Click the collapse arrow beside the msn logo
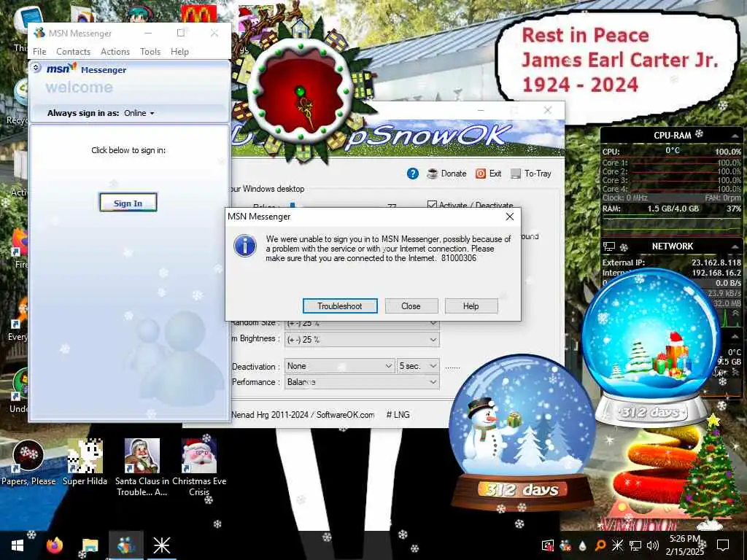Viewport: 747px width, 560px height. [x=36, y=68]
